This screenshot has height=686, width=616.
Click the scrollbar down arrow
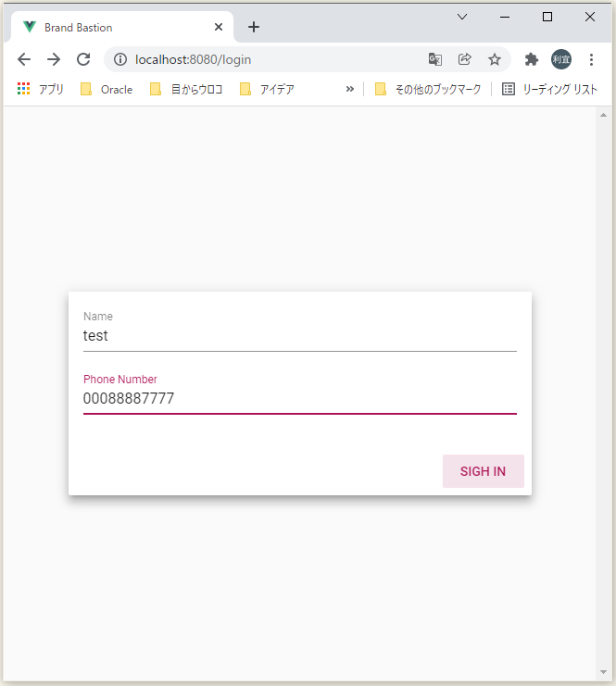tap(603, 672)
